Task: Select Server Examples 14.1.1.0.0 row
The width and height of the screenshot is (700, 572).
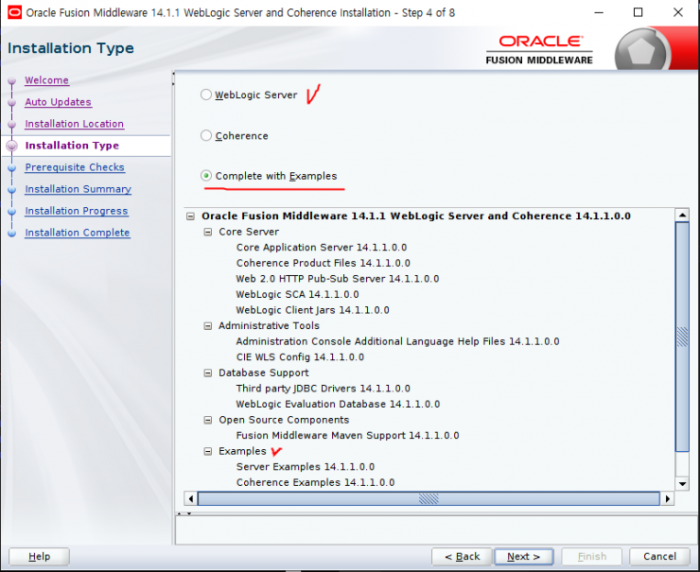Action: coord(305,467)
